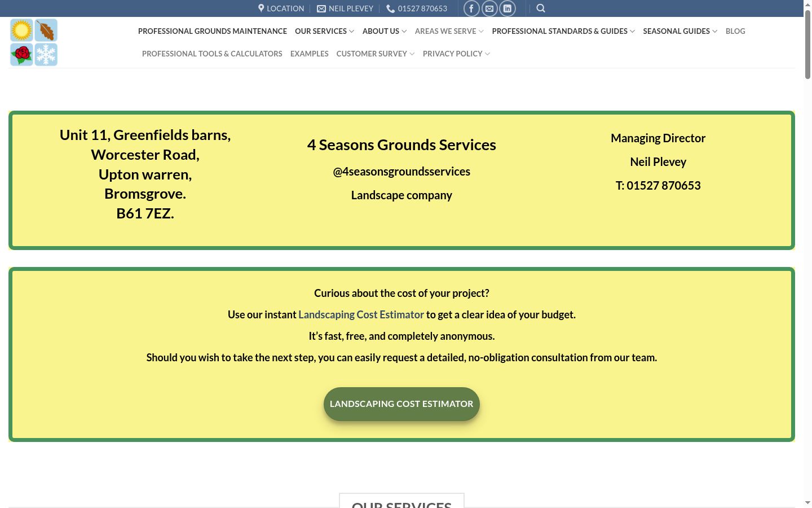The width and height of the screenshot is (812, 508).
Task: Expand the Privacy Policy chevron
Action: [x=487, y=54]
